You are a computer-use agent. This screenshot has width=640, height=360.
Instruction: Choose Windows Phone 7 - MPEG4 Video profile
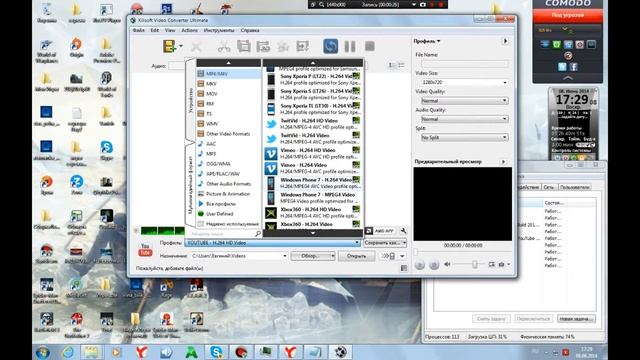[x=313, y=198]
